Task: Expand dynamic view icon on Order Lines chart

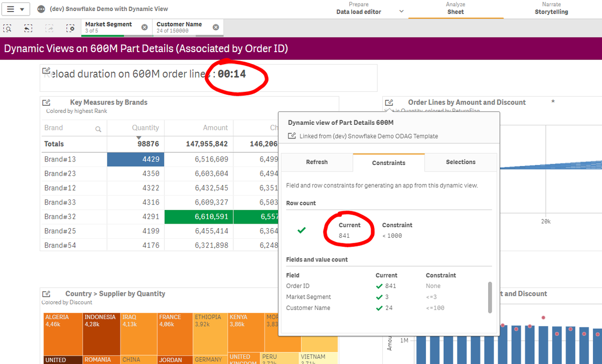Action: [389, 102]
